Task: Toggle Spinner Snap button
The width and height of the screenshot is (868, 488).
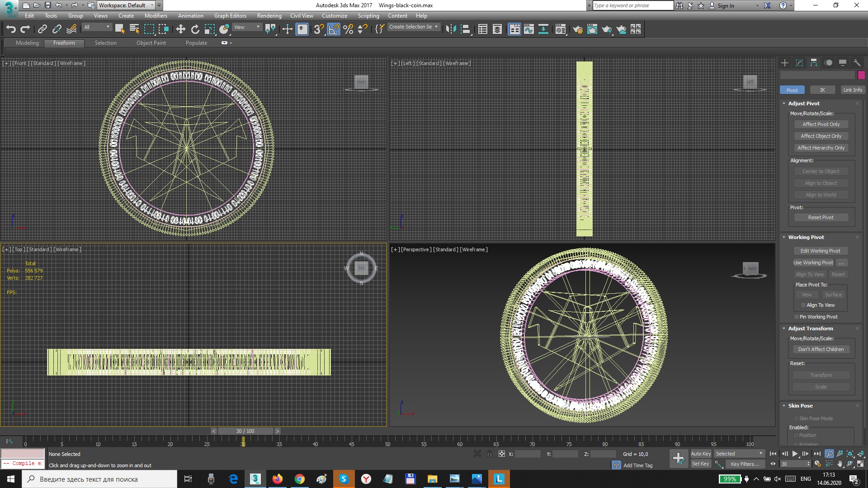Action: 363,29
